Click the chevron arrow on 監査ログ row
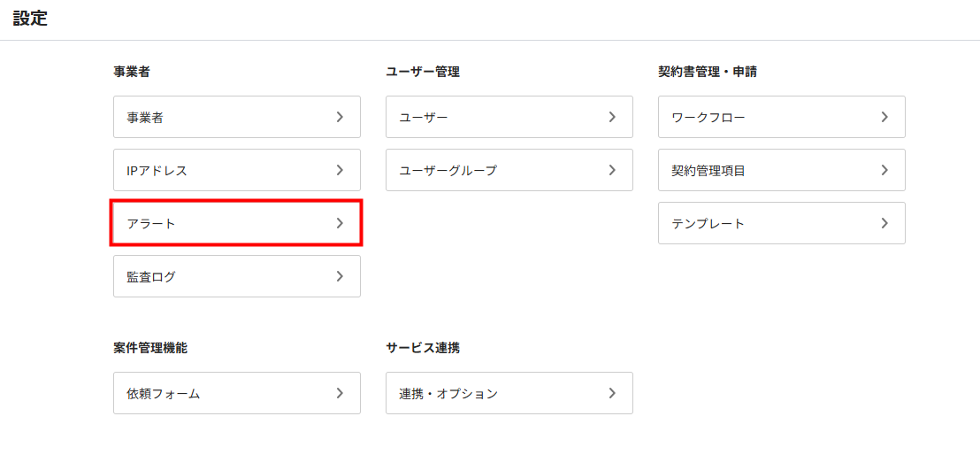The image size is (980, 455). coord(340,276)
